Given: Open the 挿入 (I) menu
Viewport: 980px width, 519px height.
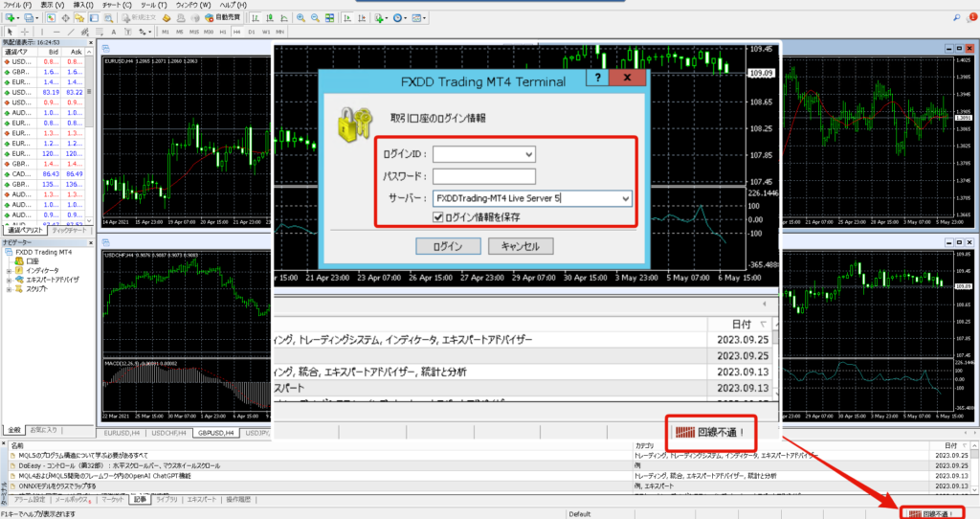Looking at the screenshot, I should point(83,5).
